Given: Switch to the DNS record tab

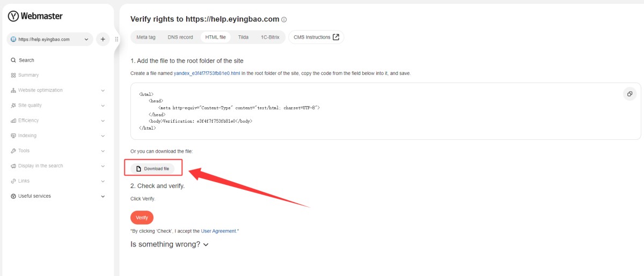Looking at the screenshot, I should (180, 37).
